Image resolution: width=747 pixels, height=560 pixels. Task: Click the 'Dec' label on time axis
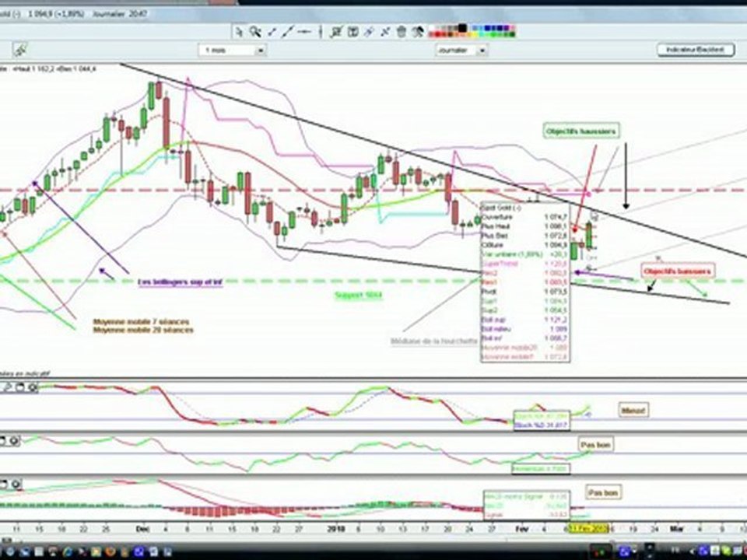coord(142,529)
